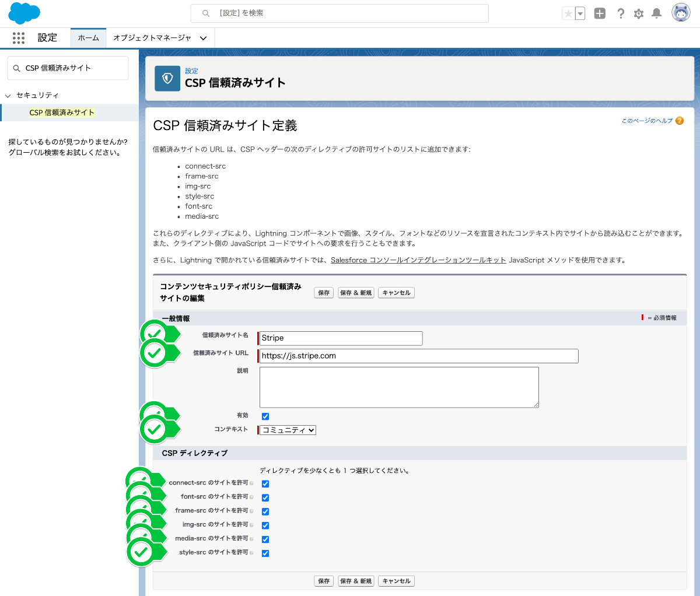This screenshot has height=596, width=700.
Task: Click the top 保存 button
Action: click(324, 293)
